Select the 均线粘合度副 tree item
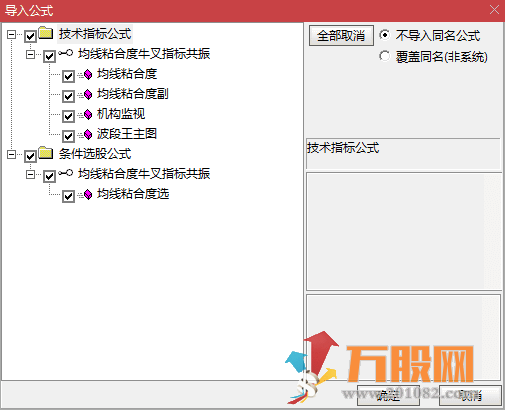 click(133, 94)
